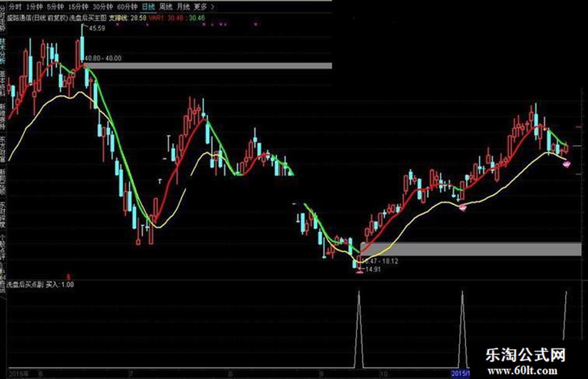The height and width of the screenshot is (379, 588).
Task: Click the 14.91 low price label
Action: click(373, 269)
